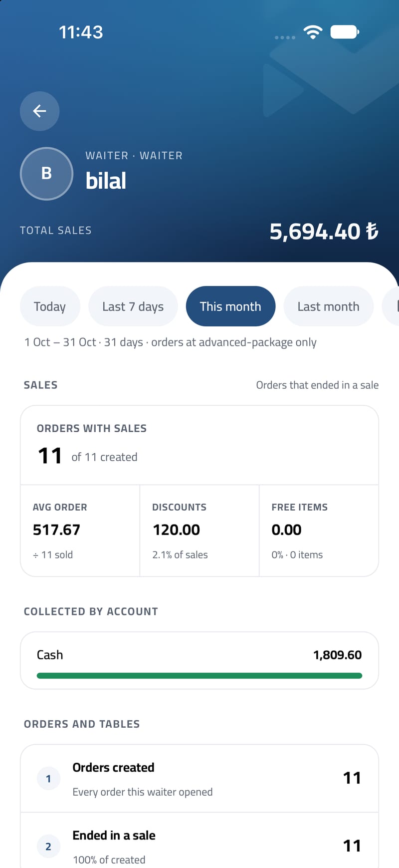Tap the Avg order 517.67 tile
The width and height of the screenshot is (399, 868).
(x=80, y=531)
